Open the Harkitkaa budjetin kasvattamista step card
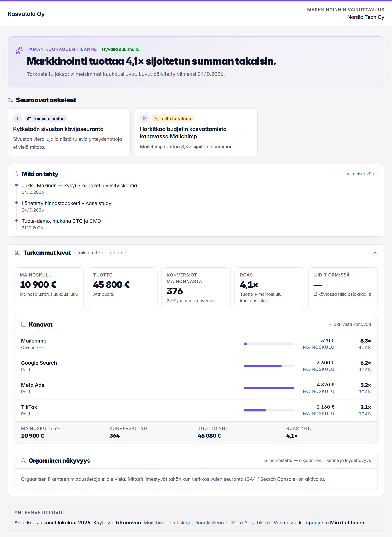 196,132
